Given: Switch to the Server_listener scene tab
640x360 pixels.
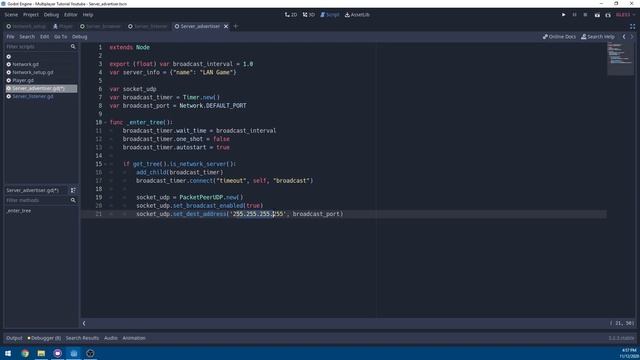Looking at the screenshot, I should click(x=148, y=26).
